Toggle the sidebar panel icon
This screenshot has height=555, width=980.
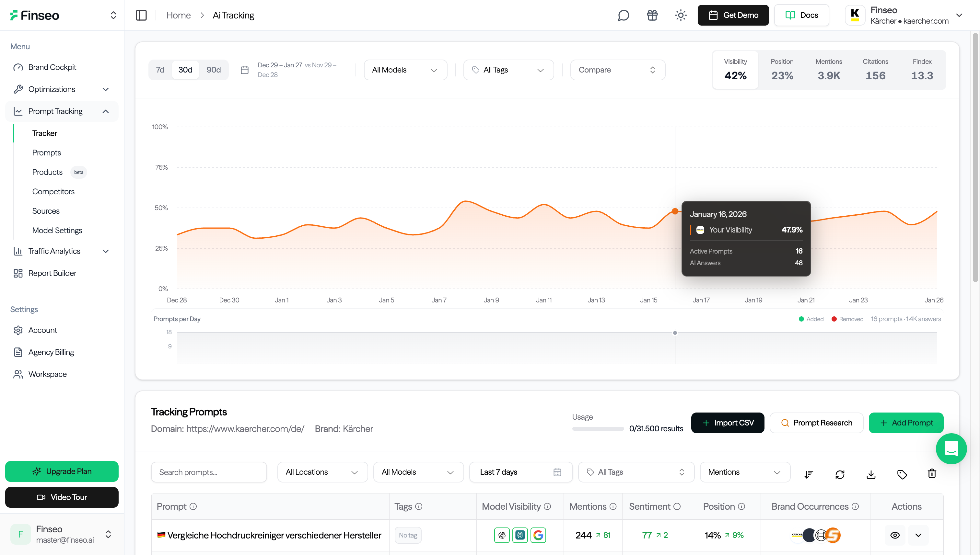[x=141, y=15]
